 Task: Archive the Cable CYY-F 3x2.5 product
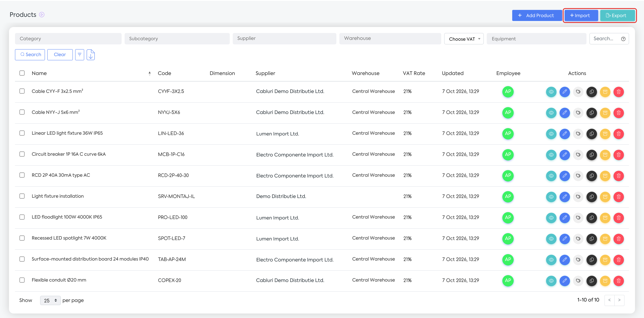[605, 92]
